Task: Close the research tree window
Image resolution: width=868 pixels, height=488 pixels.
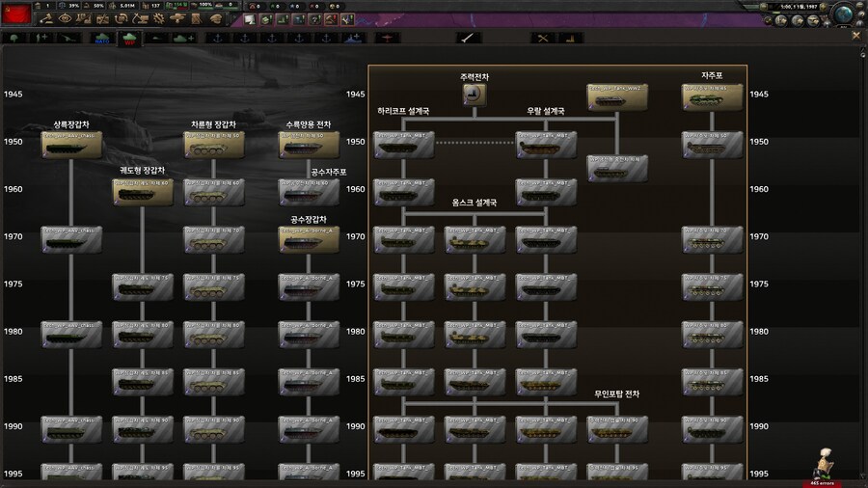Action: [x=855, y=35]
